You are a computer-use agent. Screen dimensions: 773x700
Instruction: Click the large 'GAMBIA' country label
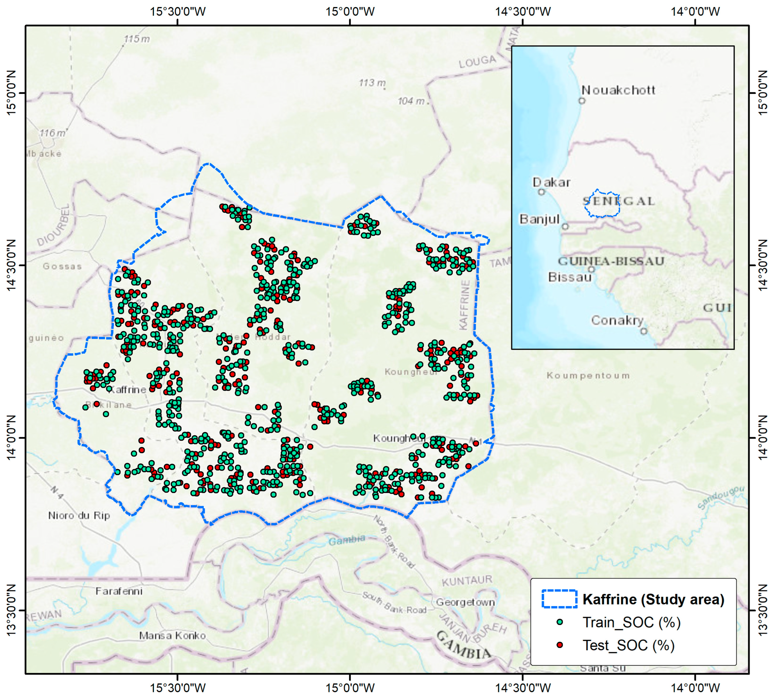coord(463,645)
